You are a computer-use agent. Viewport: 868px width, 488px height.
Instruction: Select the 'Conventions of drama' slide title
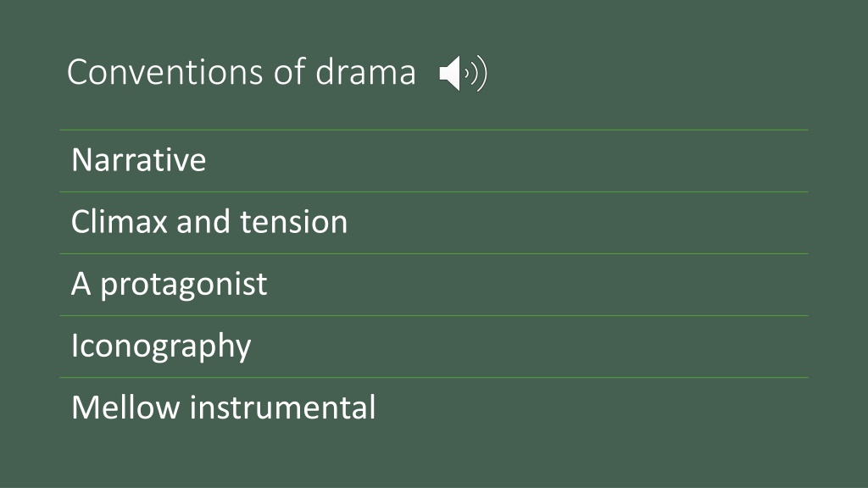(x=242, y=72)
